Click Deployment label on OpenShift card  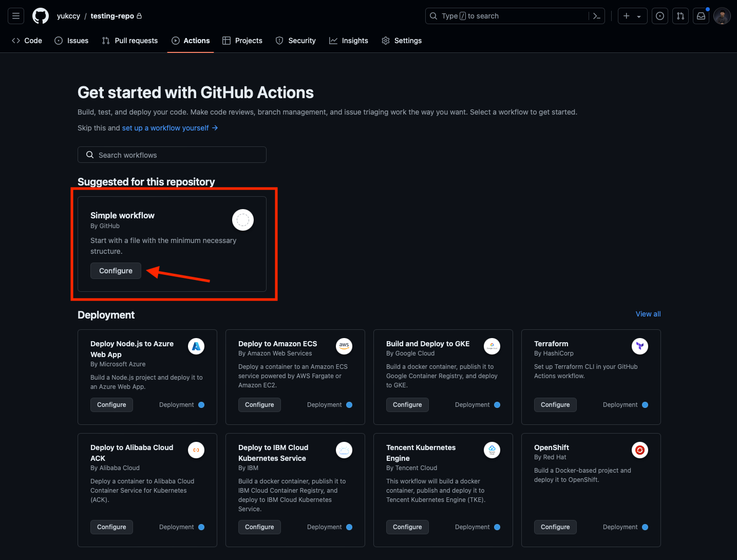pyautogui.click(x=620, y=527)
